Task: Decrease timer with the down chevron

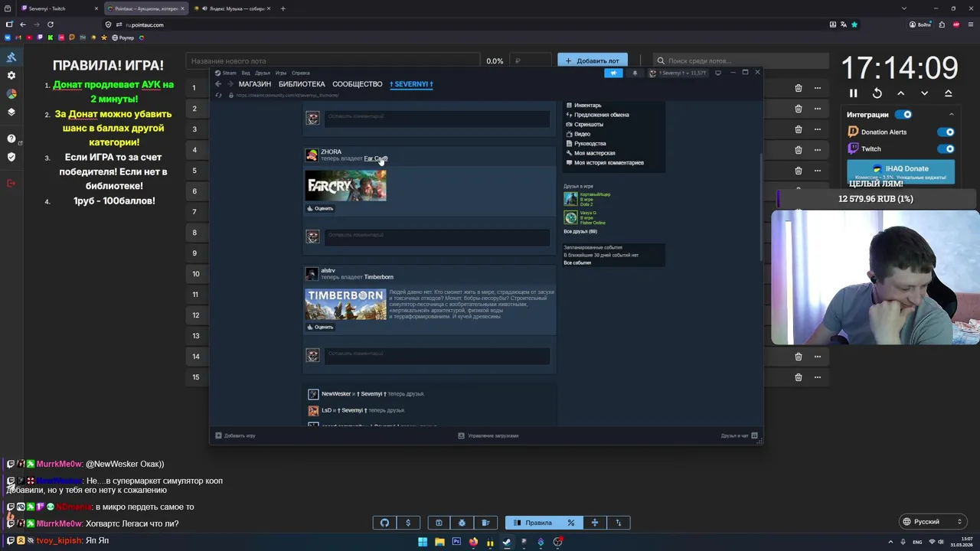Action: point(925,93)
